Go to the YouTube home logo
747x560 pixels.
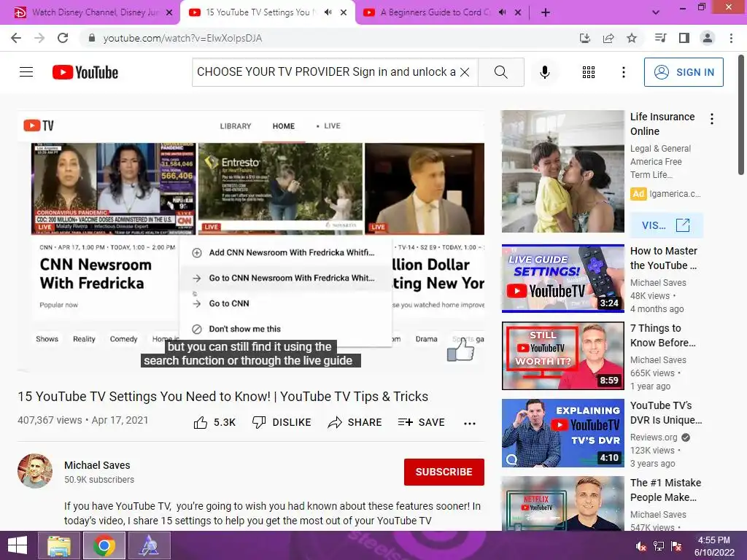[85, 72]
